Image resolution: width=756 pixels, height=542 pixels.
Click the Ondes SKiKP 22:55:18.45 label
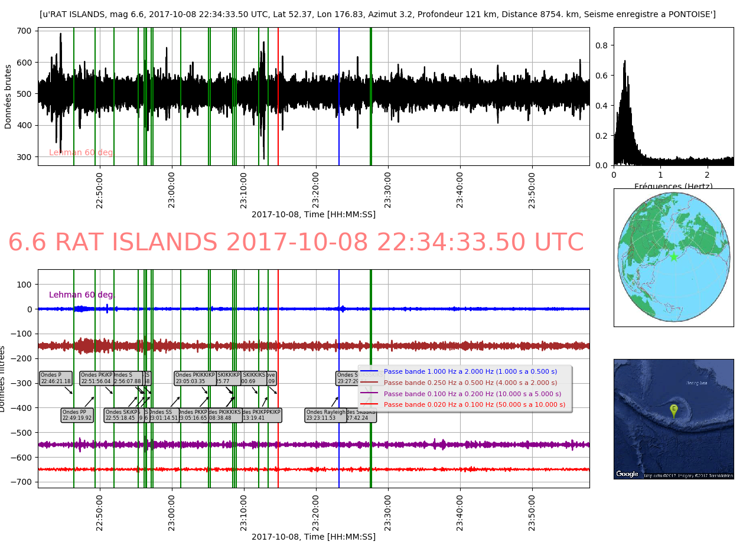tap(121, 415)
